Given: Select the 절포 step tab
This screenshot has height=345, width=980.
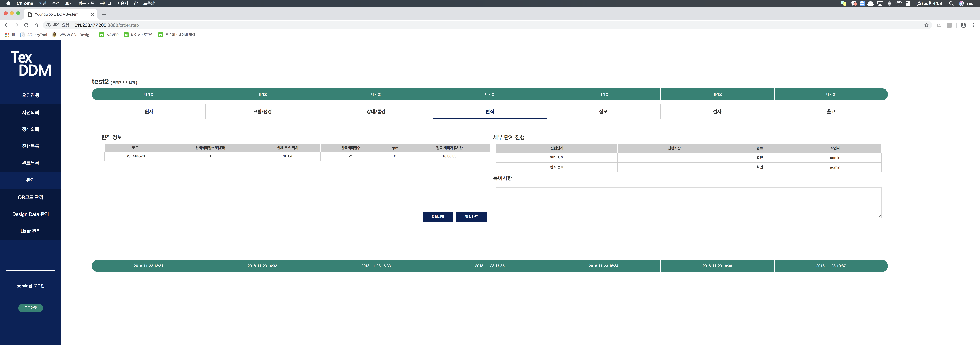Looking at the screenshot, I should tap(603, 112).
